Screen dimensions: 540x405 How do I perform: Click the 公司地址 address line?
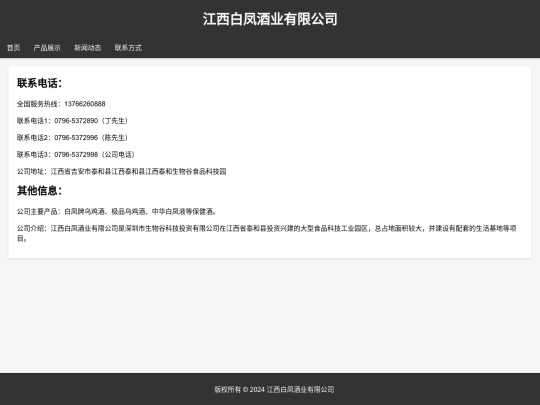point(122,172)
